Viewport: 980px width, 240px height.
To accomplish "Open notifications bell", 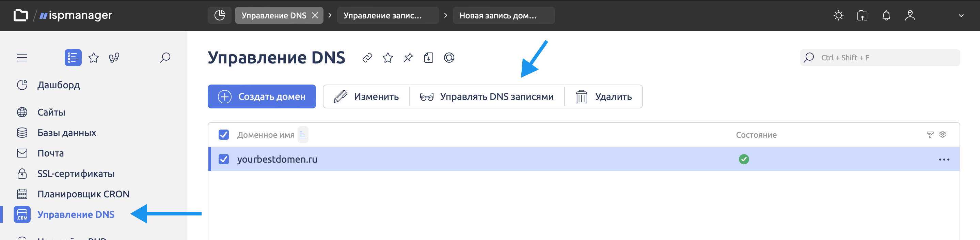I will (x=886, y=15).
